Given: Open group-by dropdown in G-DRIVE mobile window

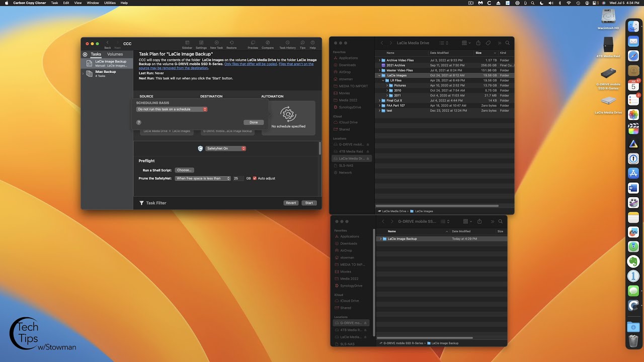Looking at the screenshot, I should coord(467,221).
